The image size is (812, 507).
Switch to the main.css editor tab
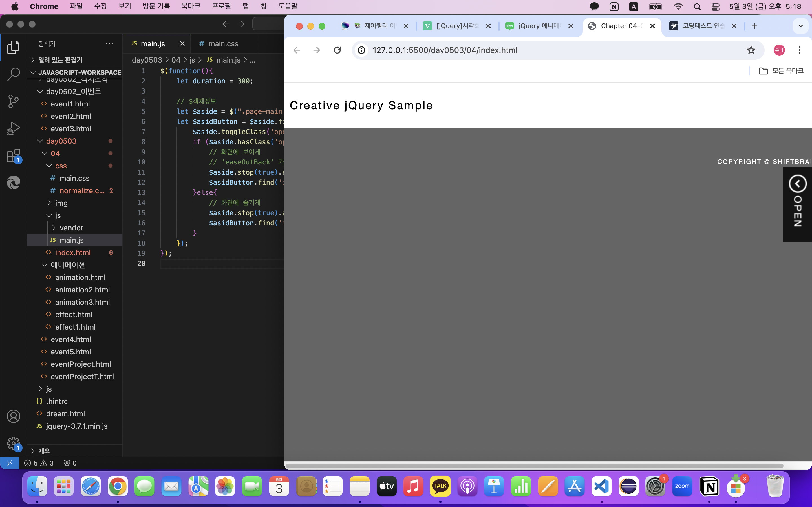(223, 44)
